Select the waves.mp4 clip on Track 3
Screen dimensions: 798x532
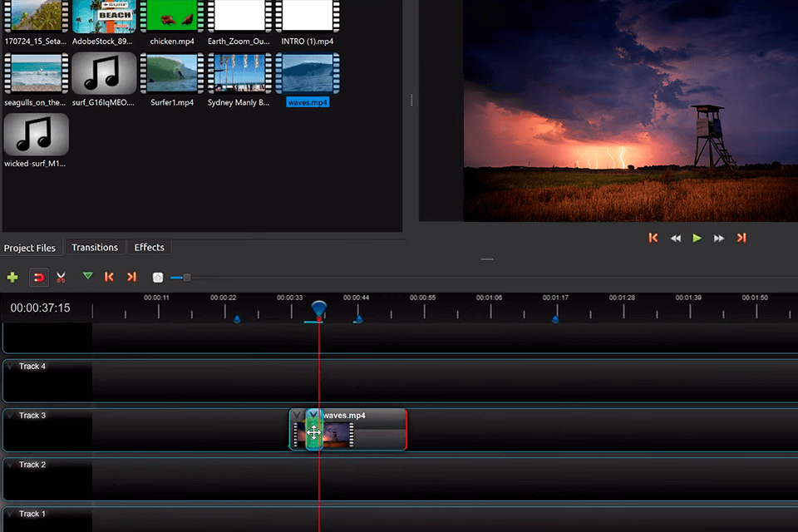pyautogui.click(x=348, y=430)
